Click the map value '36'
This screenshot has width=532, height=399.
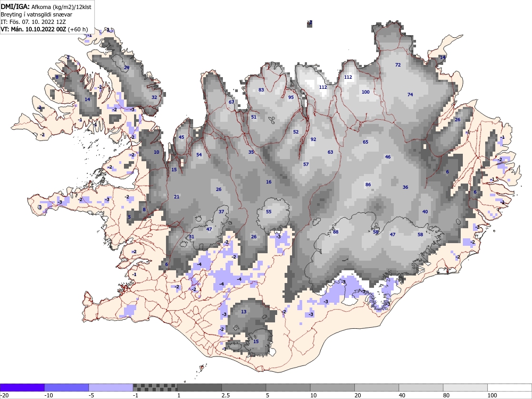[x=405, y=187]
